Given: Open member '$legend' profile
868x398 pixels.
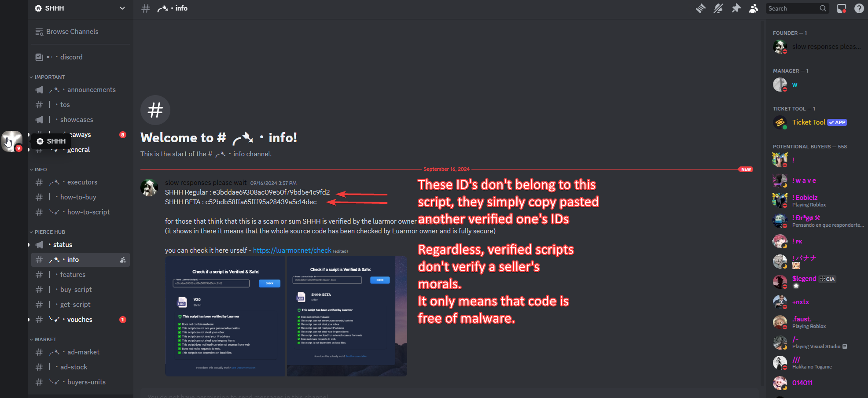Looking at the screenshot, I should (817, 282).
